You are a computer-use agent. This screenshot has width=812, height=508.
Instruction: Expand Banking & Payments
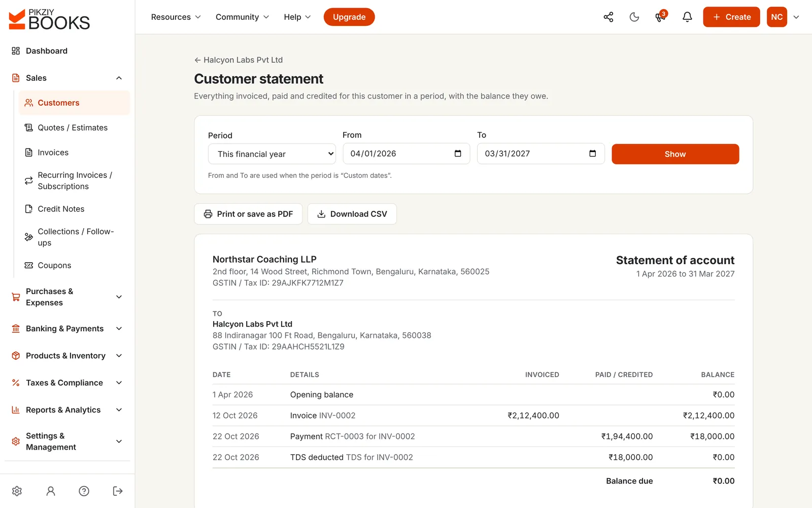coord(67,329)
